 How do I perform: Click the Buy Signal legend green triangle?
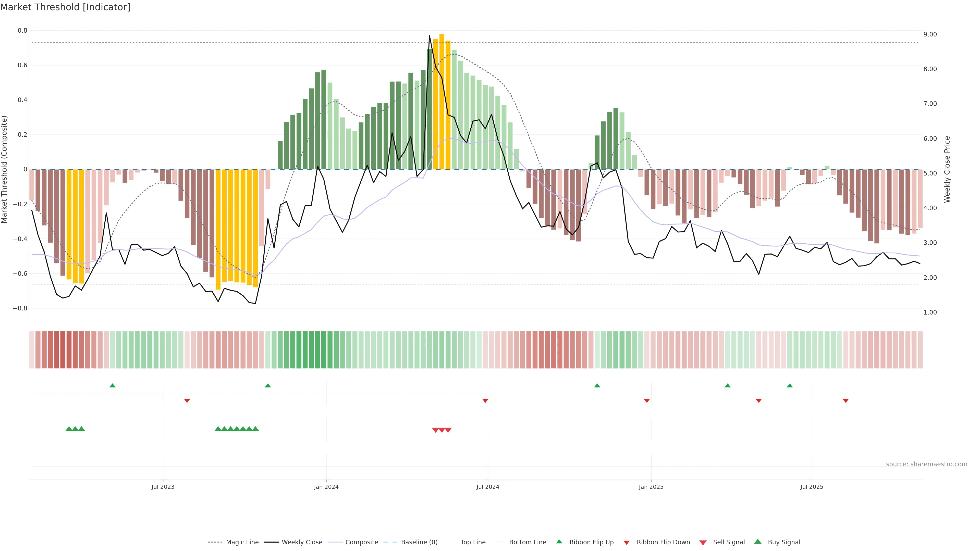tap(758, 542)
